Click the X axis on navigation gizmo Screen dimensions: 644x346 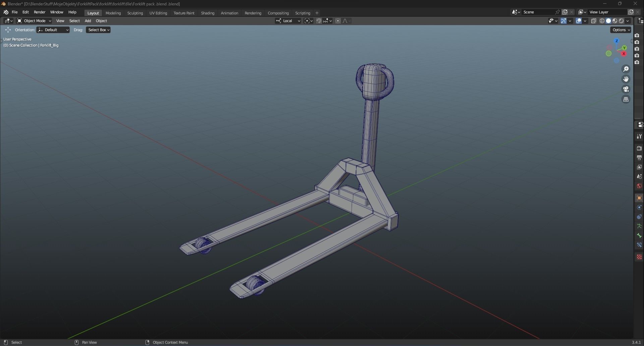(624, 54)
